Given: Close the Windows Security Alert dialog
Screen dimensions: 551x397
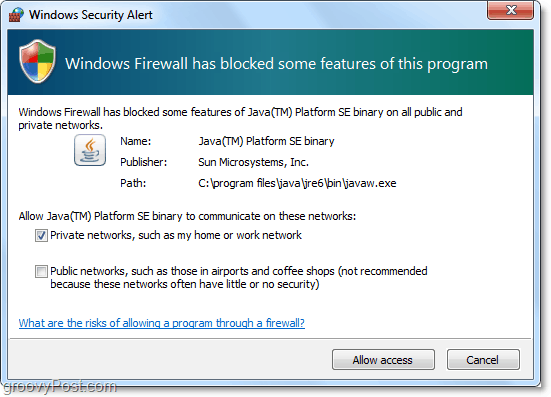Looking at the screenshot, I should (x=511, y=10).
